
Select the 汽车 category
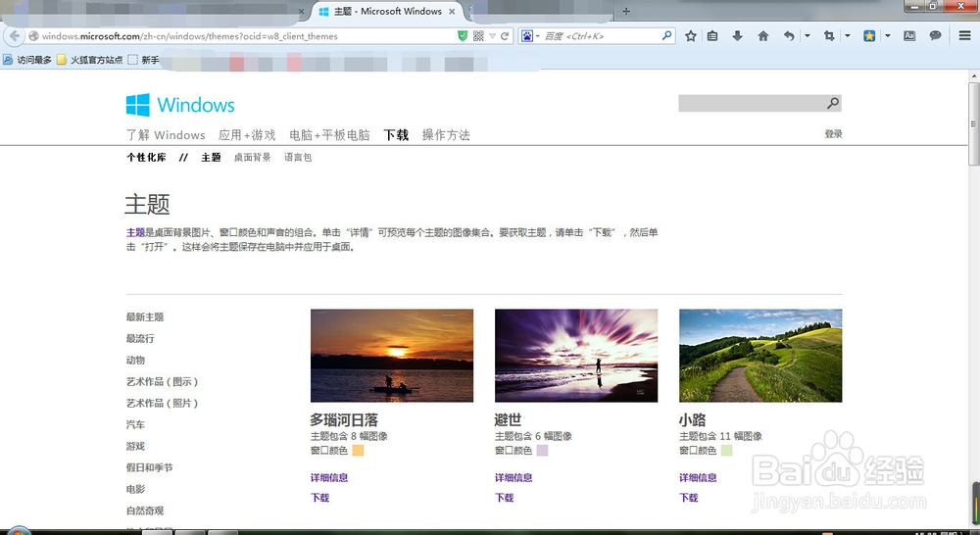pos(135,424)
